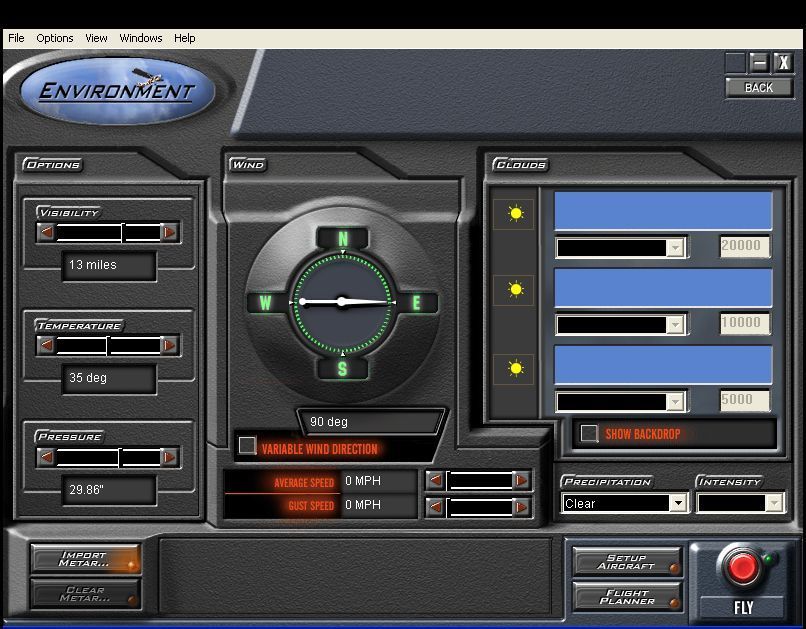Reduce gust speed with the left arrow
This screenshot has height=629, width=806.
click(436, 507)
